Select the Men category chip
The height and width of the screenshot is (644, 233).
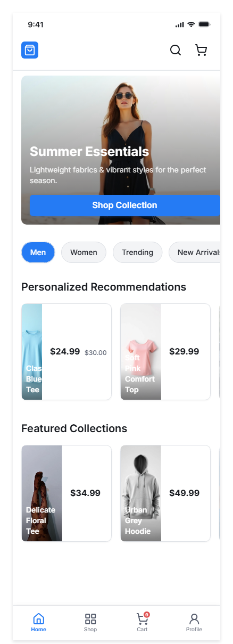pyautogui.click(x=38, y=252)
